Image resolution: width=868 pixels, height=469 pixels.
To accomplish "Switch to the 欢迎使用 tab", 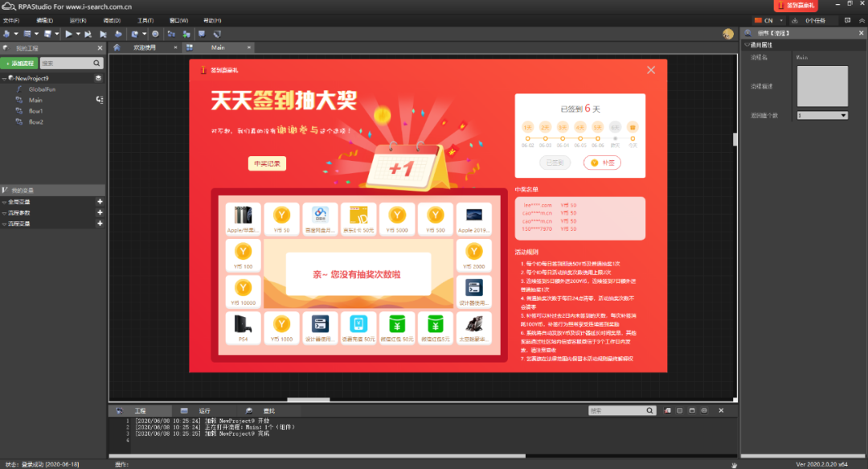I will point(145,47).
